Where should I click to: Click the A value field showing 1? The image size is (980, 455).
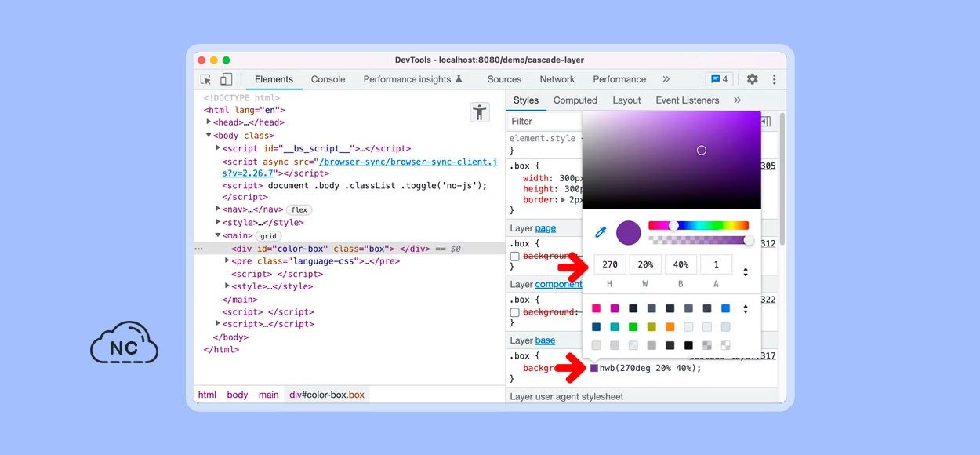click(716, 264)
